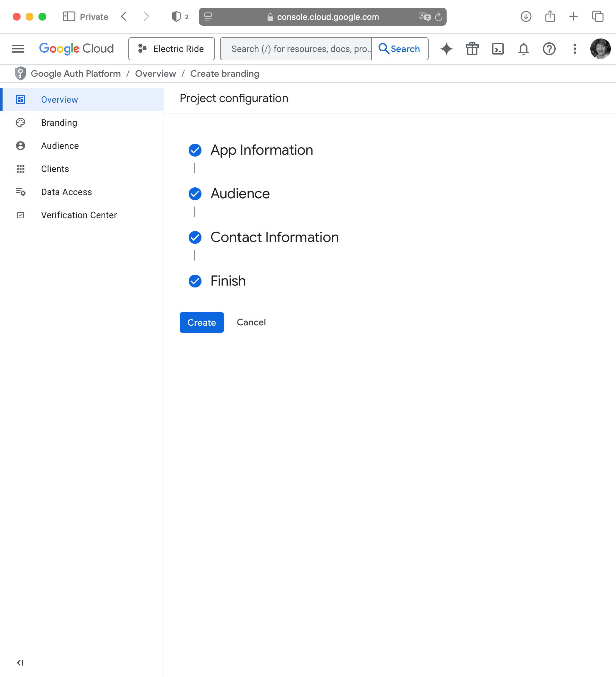Click the Finish step checkmark
This screenshot has width=616, height=677.
(x=195, y=281)
